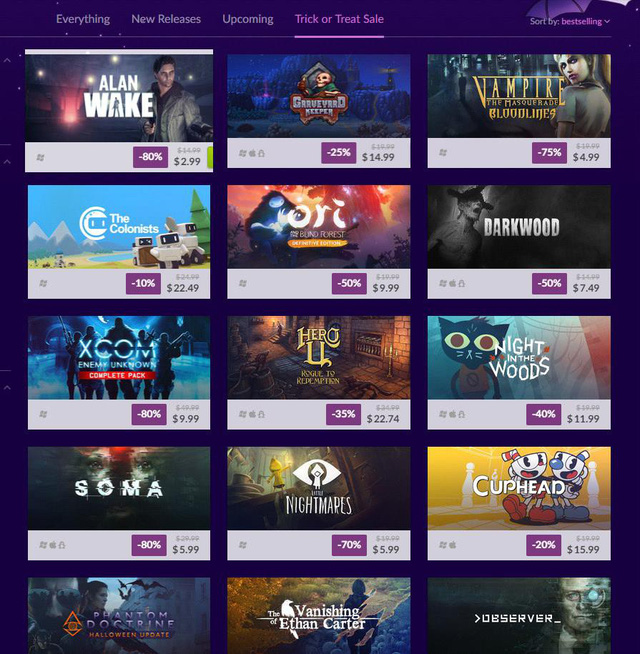Image resolution: width=640 pixels, height=654 pixels.
Task: Open the Ori and the Blind Forest thumbnail
Action: coord(319,226)
